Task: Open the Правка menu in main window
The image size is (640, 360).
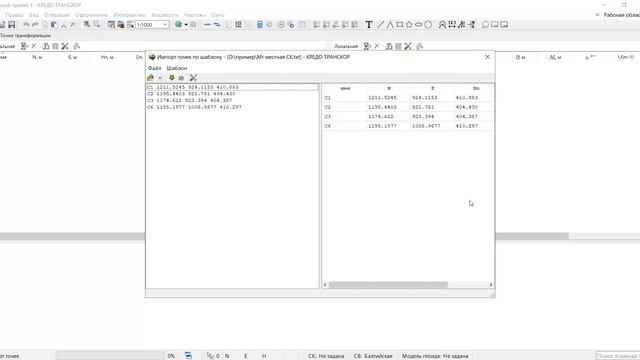Action: point(14,15)
